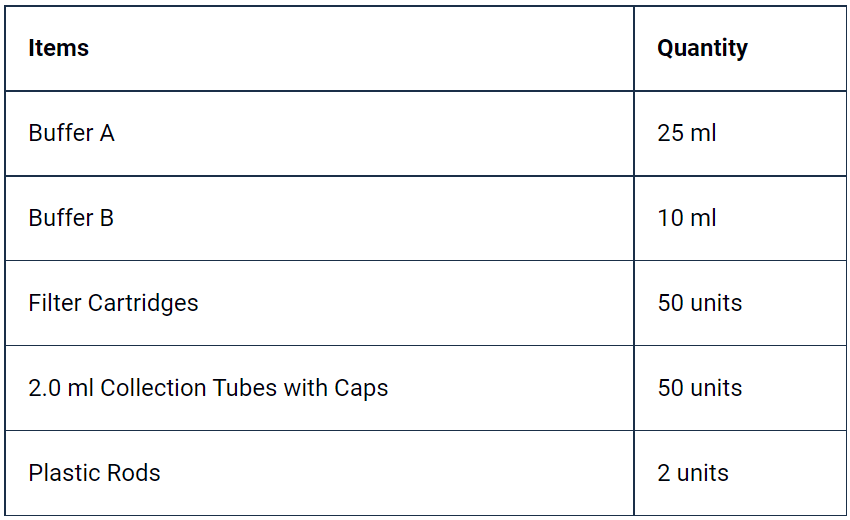Select the Buffer B cell
Viewport: 850px width, 520px height.
[319, 218]
